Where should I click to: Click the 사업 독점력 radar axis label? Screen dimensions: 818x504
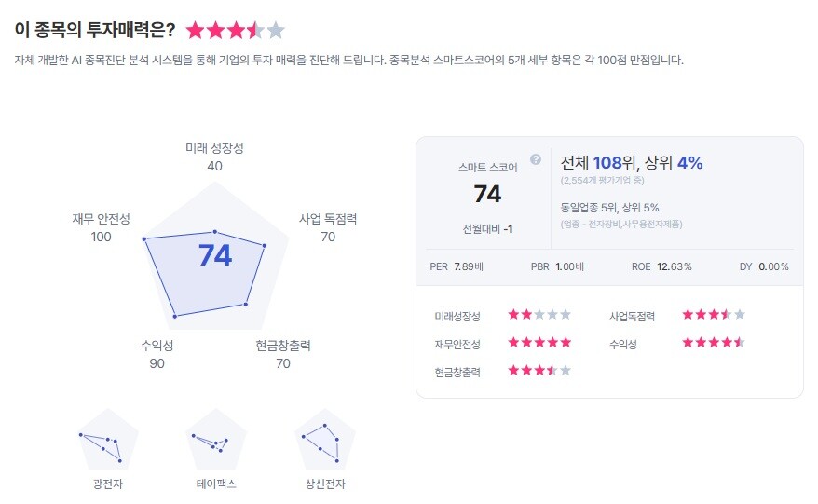pyautogui.click(x=328, y=219)
